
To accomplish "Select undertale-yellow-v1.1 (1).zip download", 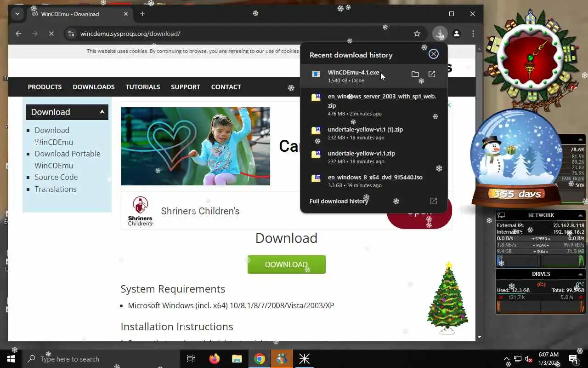I will [373, 133].
